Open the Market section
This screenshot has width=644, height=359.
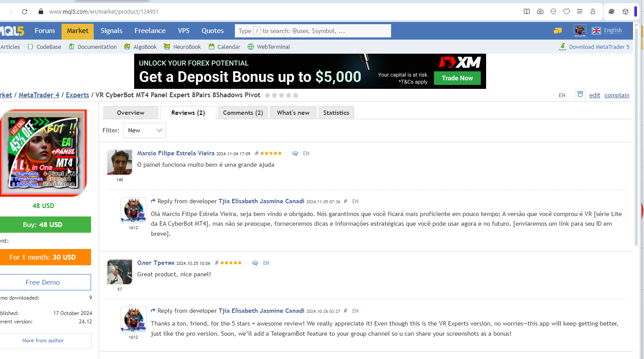[x=78, y=31]
